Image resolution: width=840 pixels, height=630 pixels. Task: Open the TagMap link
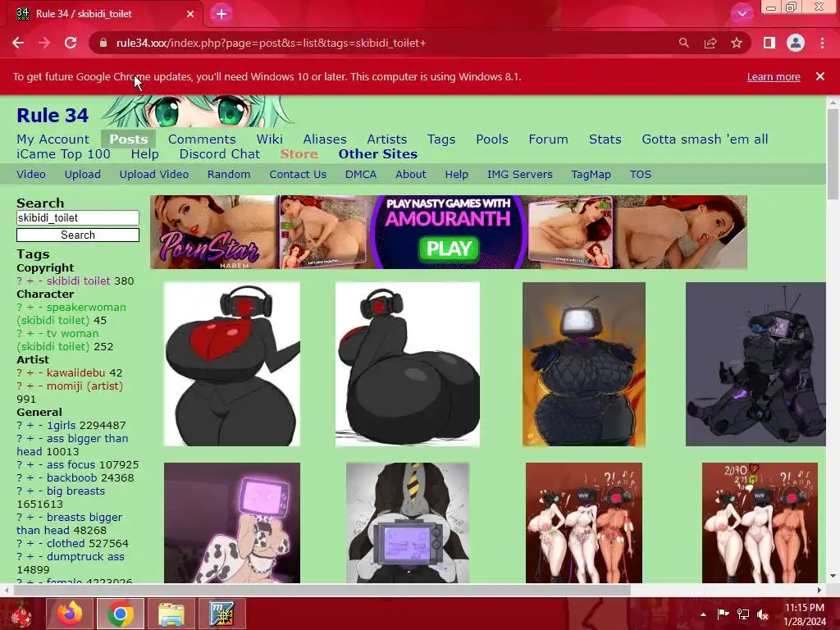tap(591, 174)
